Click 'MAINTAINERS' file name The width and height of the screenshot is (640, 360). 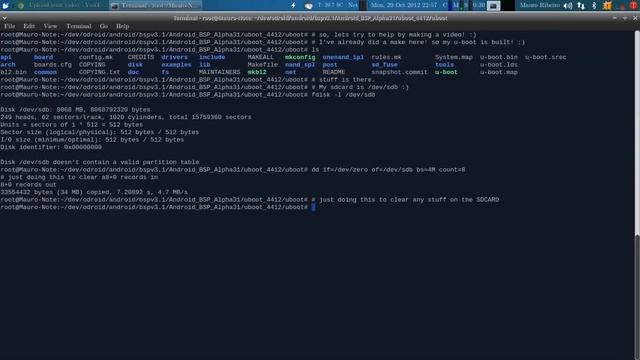[220, 72]
